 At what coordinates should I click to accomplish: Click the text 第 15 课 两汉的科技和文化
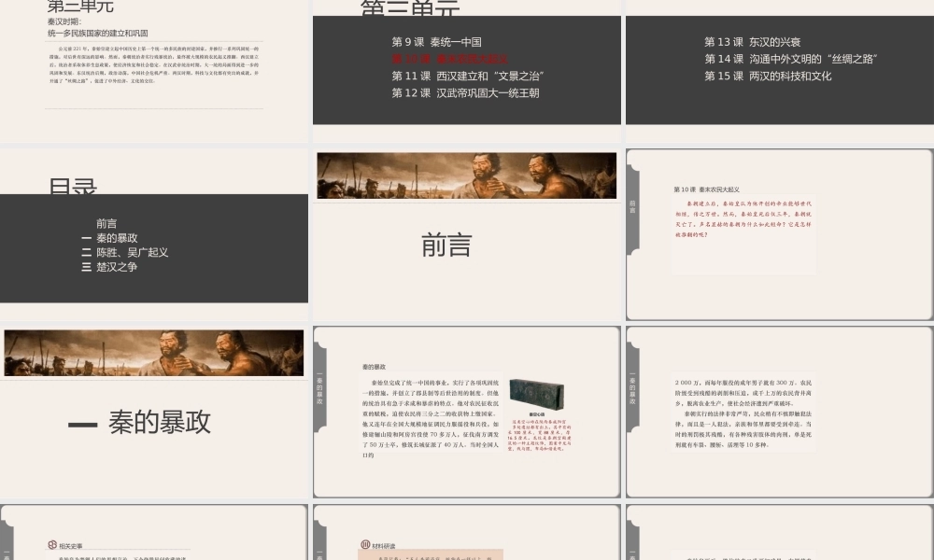(768, 77)
